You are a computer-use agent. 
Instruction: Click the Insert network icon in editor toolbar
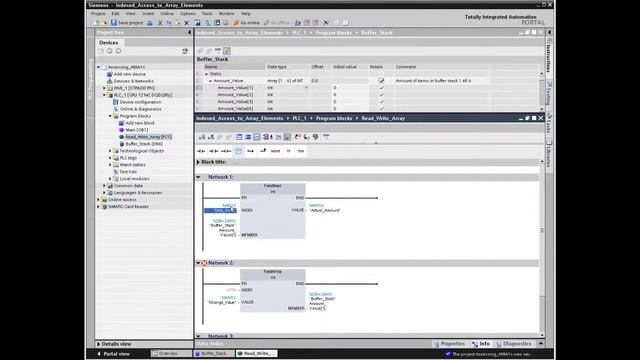202,137
